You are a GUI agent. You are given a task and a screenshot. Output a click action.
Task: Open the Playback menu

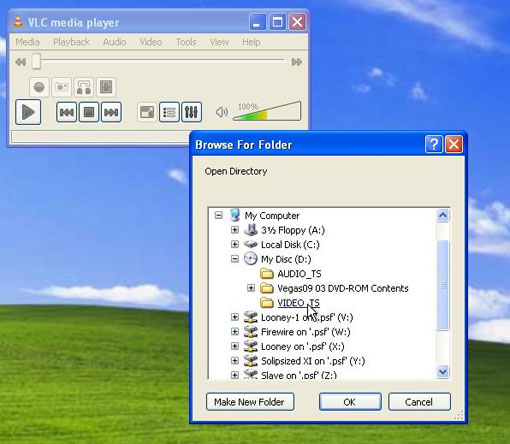(71, 42)
